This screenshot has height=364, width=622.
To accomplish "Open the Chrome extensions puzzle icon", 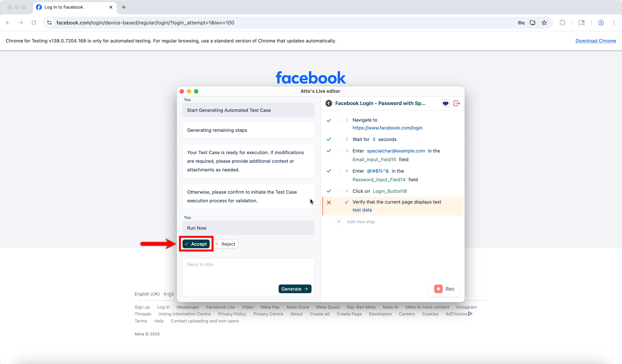I will point(562,23).
